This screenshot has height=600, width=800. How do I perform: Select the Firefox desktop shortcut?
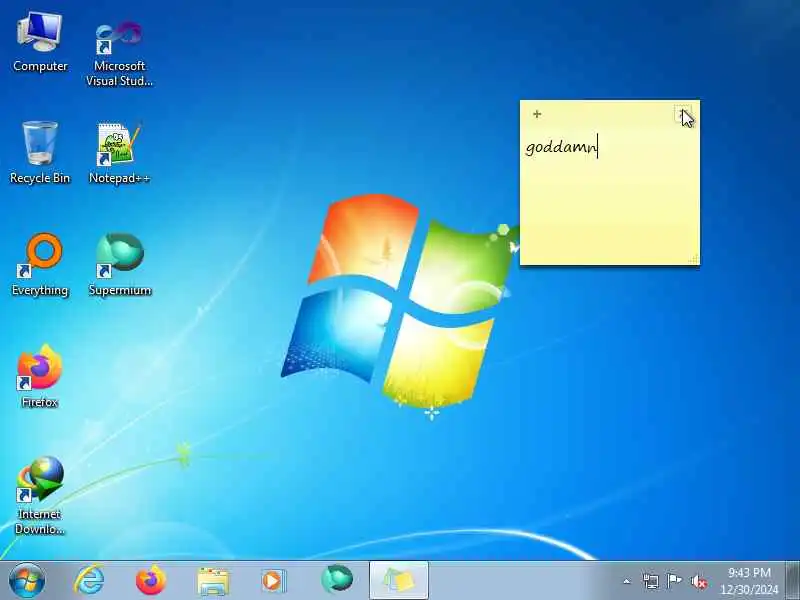[40, 377]
